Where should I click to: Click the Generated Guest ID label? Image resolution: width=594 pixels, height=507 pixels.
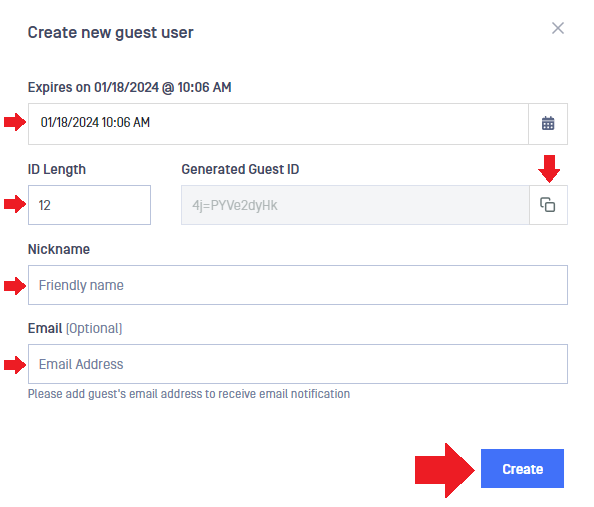[240, 169]
